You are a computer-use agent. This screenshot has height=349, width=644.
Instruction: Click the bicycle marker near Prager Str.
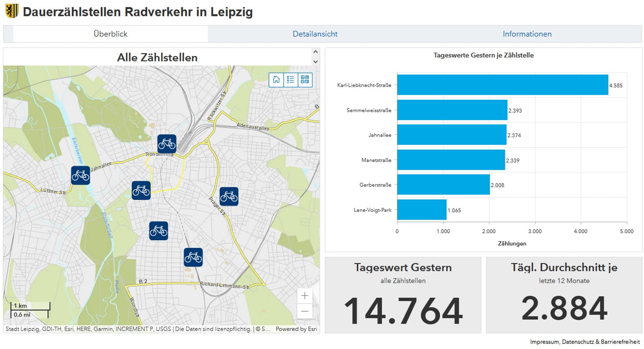click(229, 196)
